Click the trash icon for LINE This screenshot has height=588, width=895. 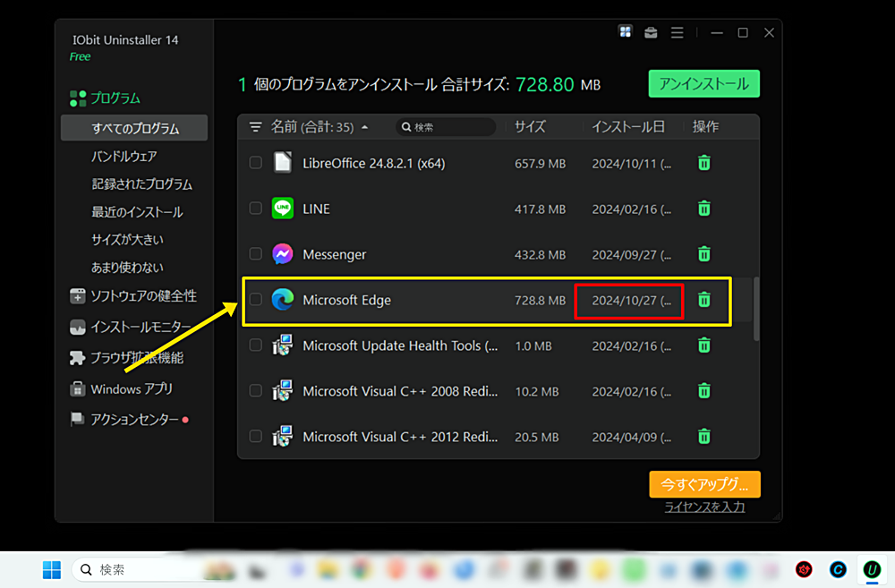tap(703, 209)
